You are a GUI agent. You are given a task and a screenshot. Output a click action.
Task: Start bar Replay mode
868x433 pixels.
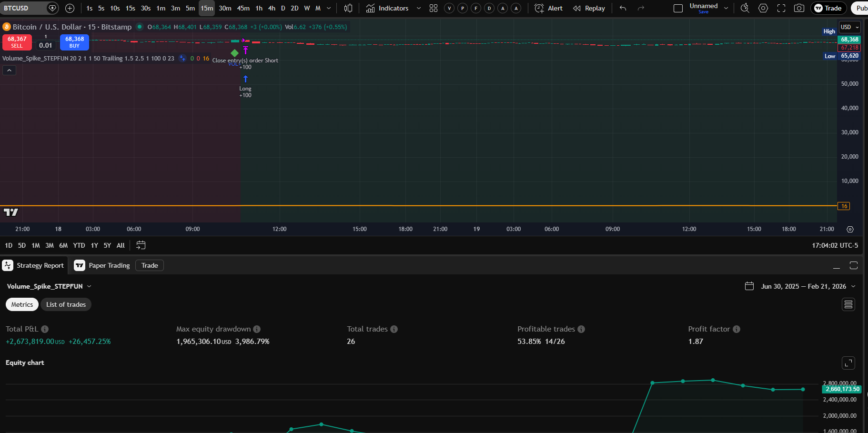(589, 8)
